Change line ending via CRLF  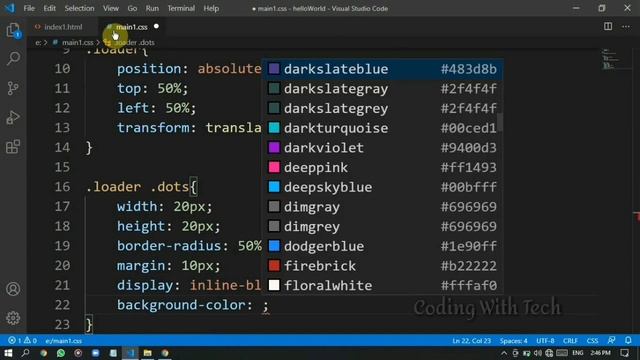point(570,340)
